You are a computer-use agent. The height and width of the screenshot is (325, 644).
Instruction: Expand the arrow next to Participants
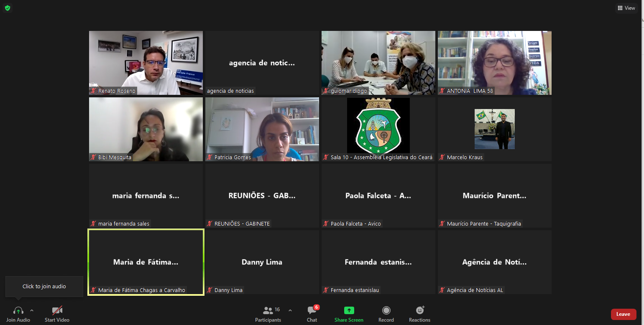point(290,310)
